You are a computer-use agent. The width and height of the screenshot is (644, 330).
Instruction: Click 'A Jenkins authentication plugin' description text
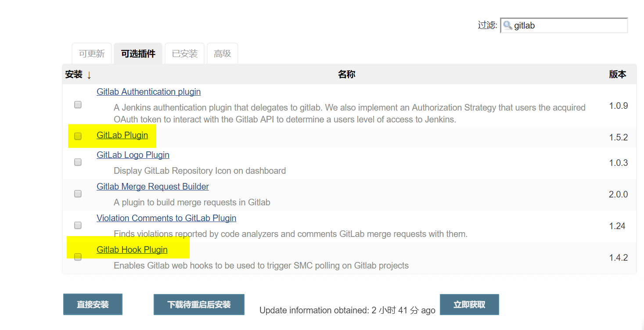pos(349,113)
